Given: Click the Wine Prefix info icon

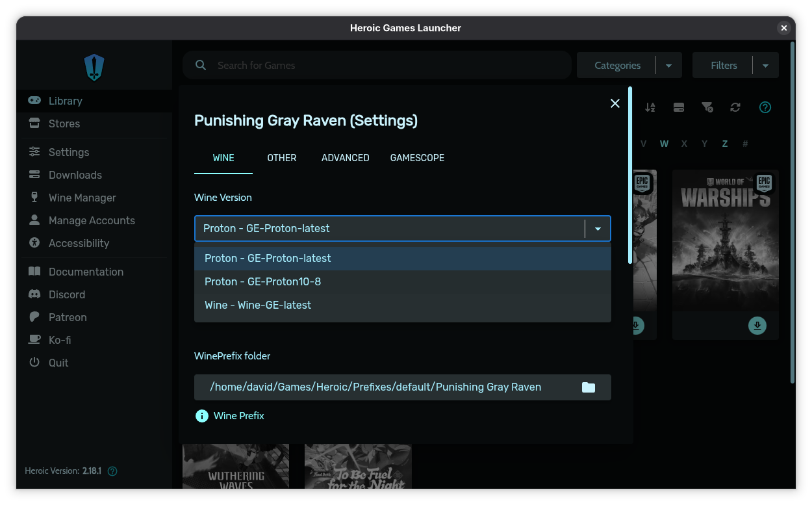Looking at the screenshot, I should click(202, 416).
